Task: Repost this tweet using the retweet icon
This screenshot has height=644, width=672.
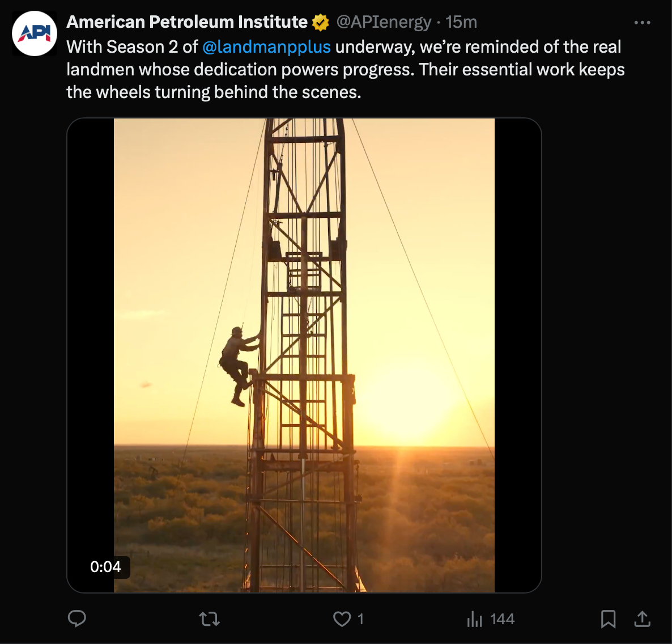Action: (x=210, y=618)
